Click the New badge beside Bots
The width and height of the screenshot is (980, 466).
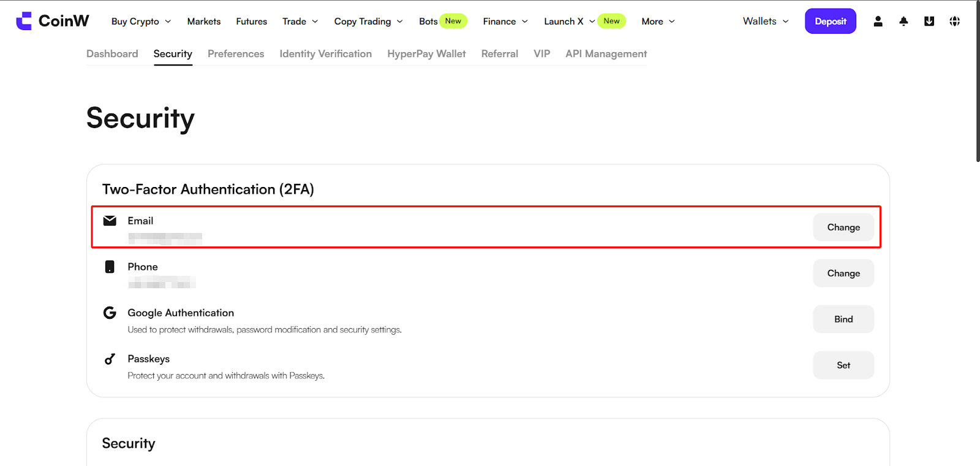453,21
